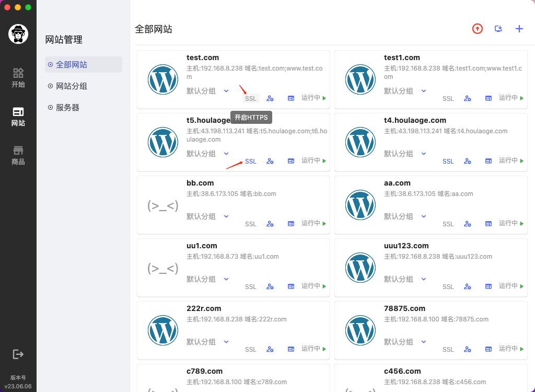Open the panel icon for t4.houlaoge.com
The width and height of the screenshot is (535, 392).
(x=489, y=161)
